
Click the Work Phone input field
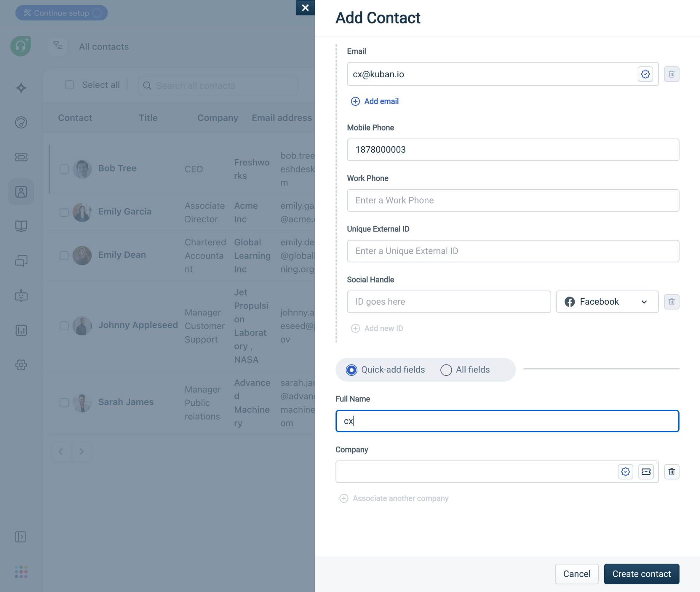[513, 200]
